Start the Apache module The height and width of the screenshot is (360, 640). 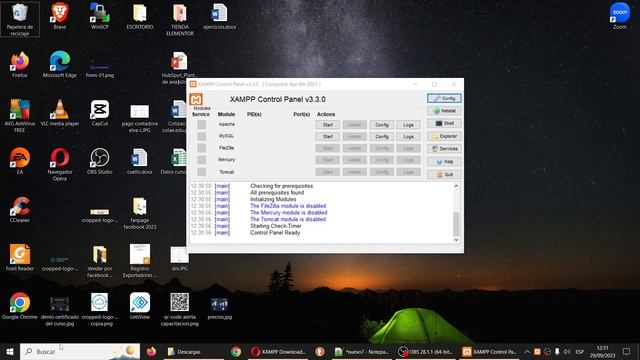coord(327,124)
